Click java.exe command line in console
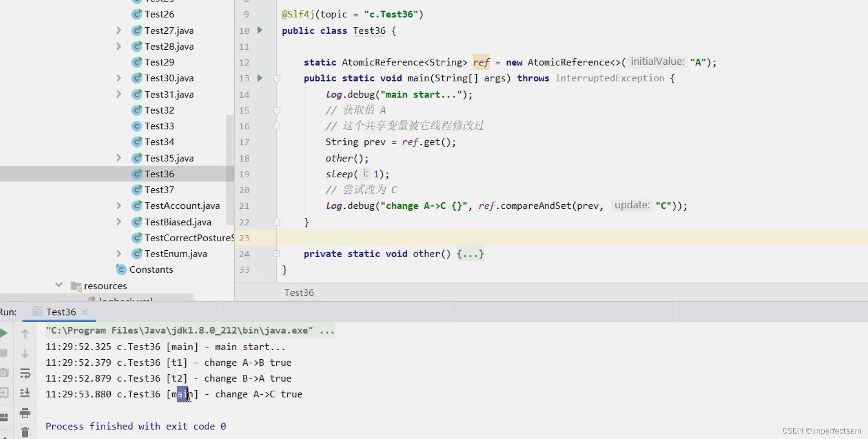 [x=190, y=331]
